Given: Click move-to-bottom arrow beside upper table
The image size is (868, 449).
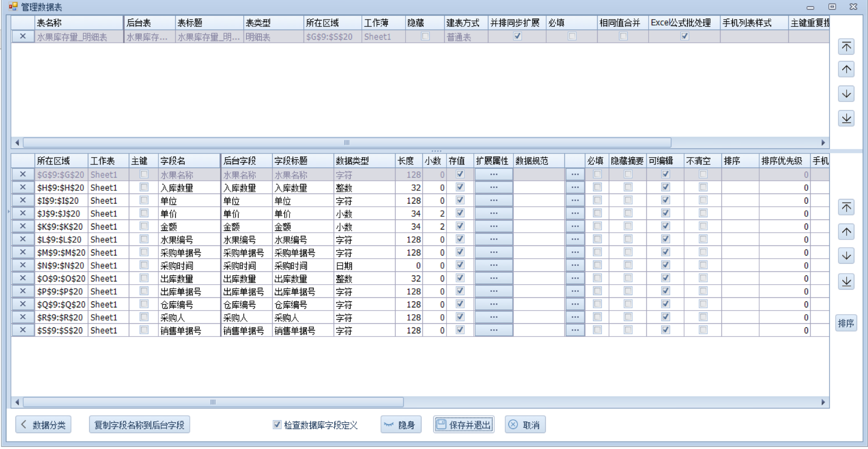Looking at the screenshot, I should click(x=846, y=118).
